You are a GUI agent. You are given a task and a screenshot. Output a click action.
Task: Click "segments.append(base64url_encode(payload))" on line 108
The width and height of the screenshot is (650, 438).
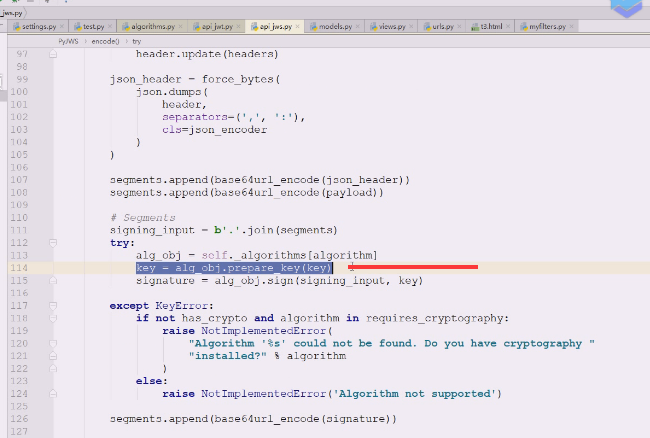point(247,193)
